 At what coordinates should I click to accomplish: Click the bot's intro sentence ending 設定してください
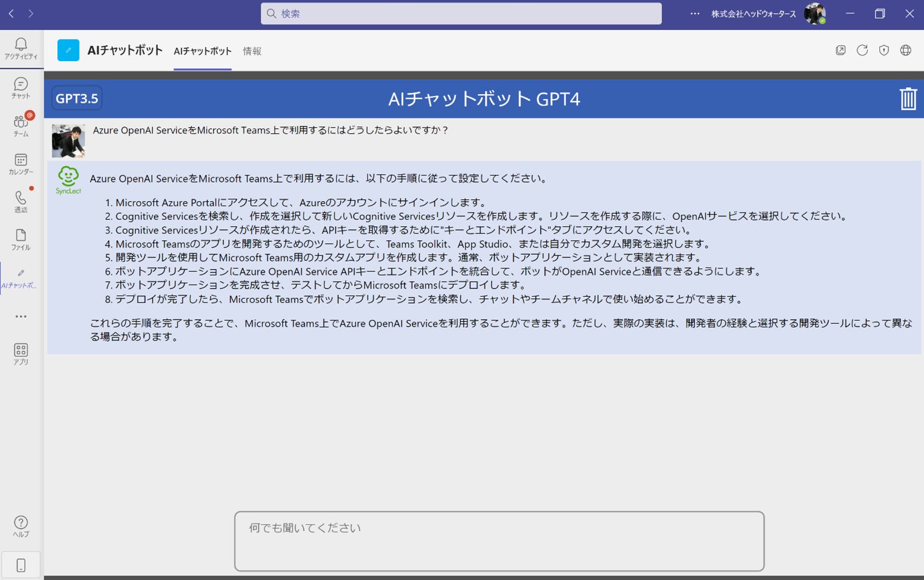318,178
